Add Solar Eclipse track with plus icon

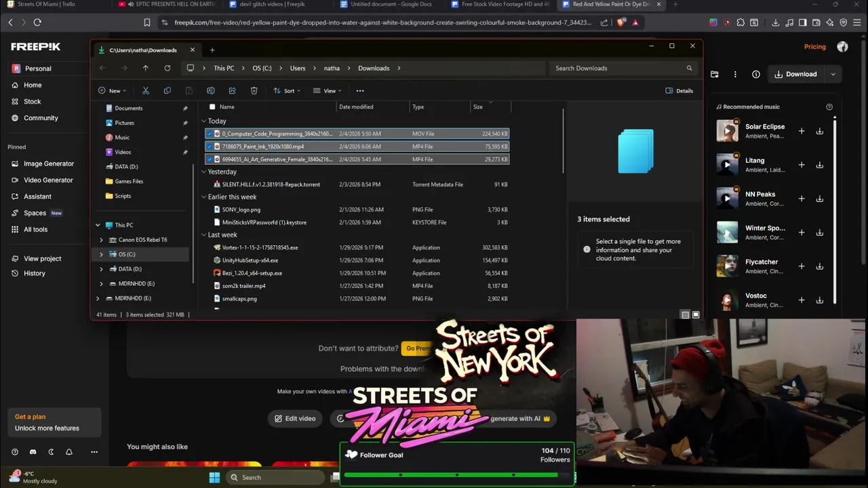(802, 131)
